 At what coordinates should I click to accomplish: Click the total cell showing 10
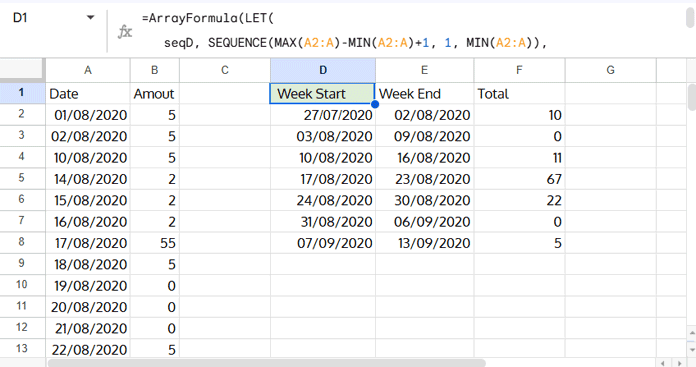(x=519, y=115)
